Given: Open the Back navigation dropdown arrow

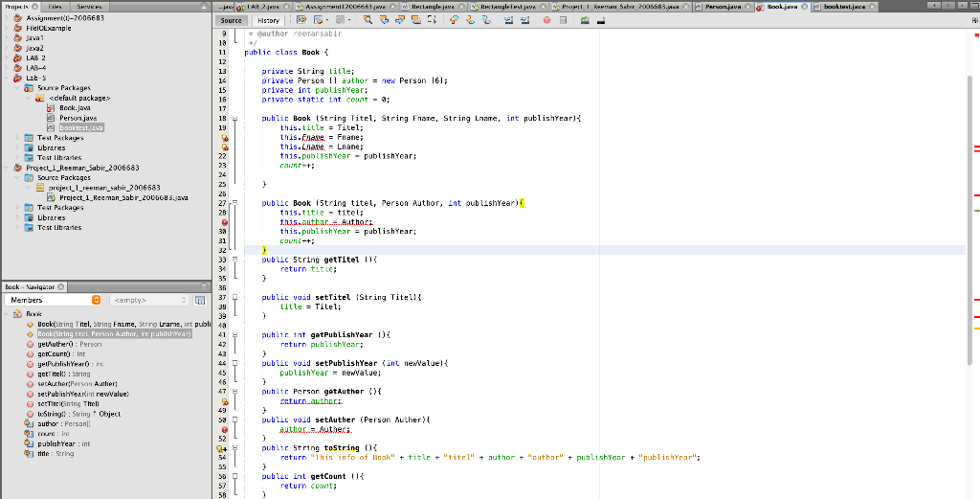Looking at the screenshot, I should pos(327,20).
